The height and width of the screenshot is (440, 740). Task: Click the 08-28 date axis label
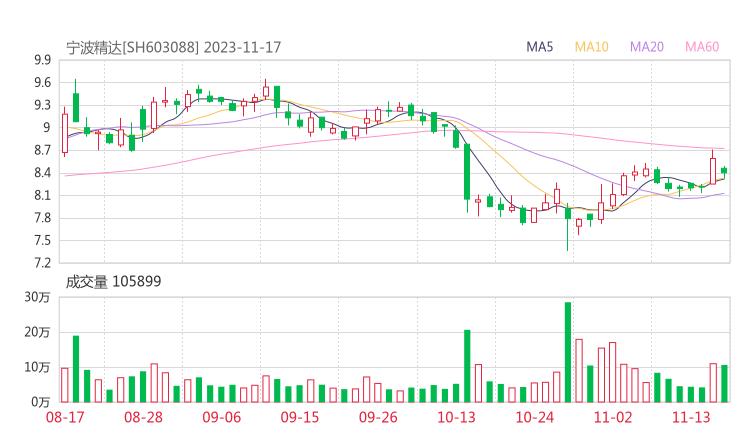pos(143,417)
